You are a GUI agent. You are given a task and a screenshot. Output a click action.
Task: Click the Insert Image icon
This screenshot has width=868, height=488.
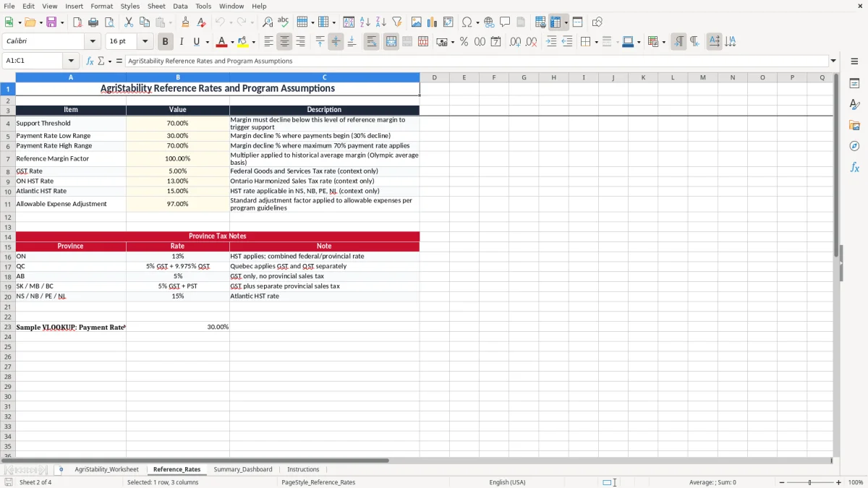tap(417, 22)
